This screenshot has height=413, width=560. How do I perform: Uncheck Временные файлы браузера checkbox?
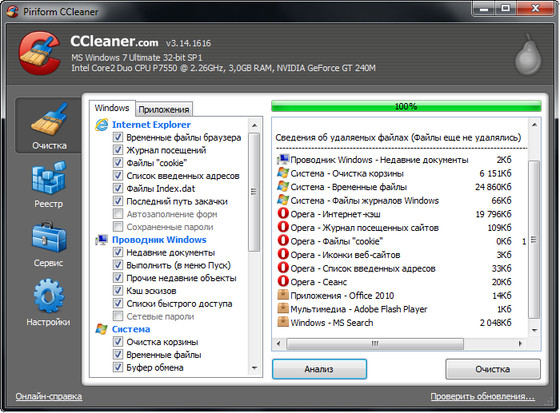[118, 137]
